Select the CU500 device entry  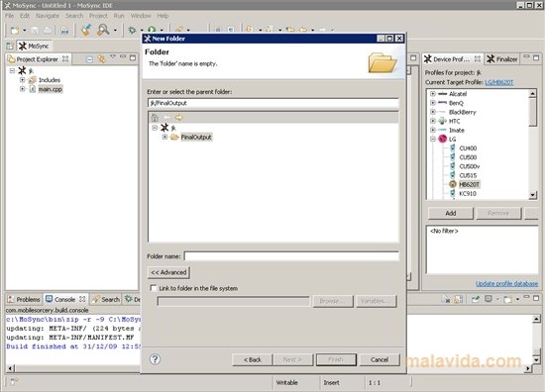[468, 157]
